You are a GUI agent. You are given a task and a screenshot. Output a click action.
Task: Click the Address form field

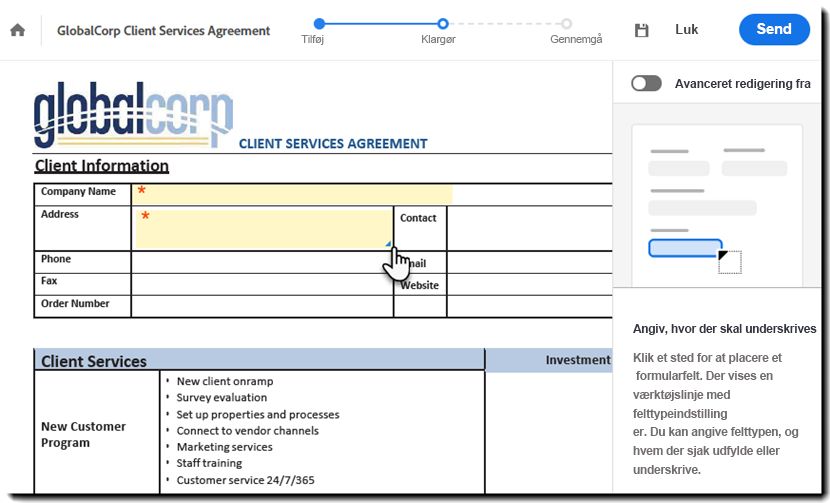[263, 229]
